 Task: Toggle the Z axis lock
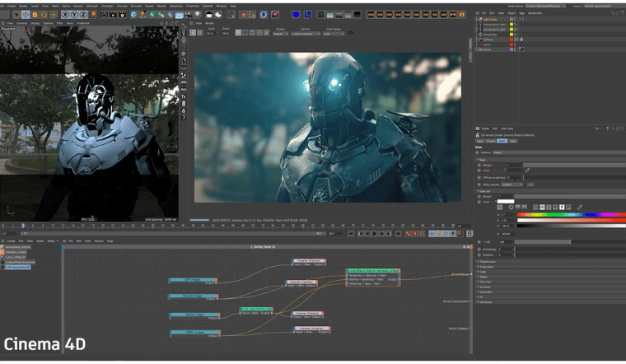(83, 15)
